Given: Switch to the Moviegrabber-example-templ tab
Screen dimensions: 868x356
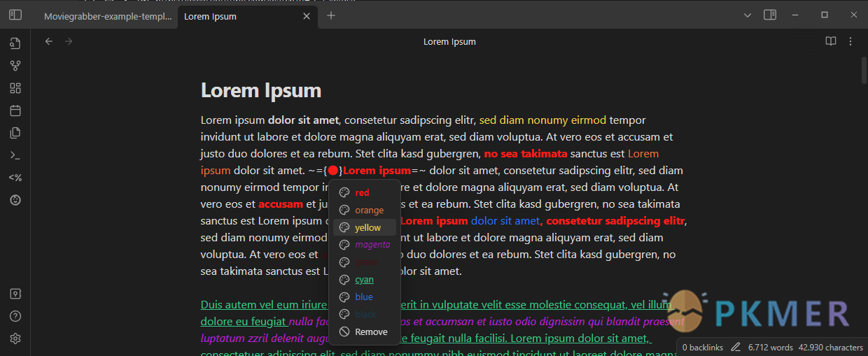Looking at the screenshot, I should point(108,16).
